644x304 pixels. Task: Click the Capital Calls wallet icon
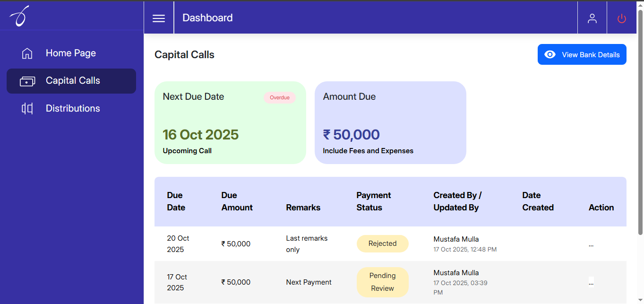click(x=27, y=81)
